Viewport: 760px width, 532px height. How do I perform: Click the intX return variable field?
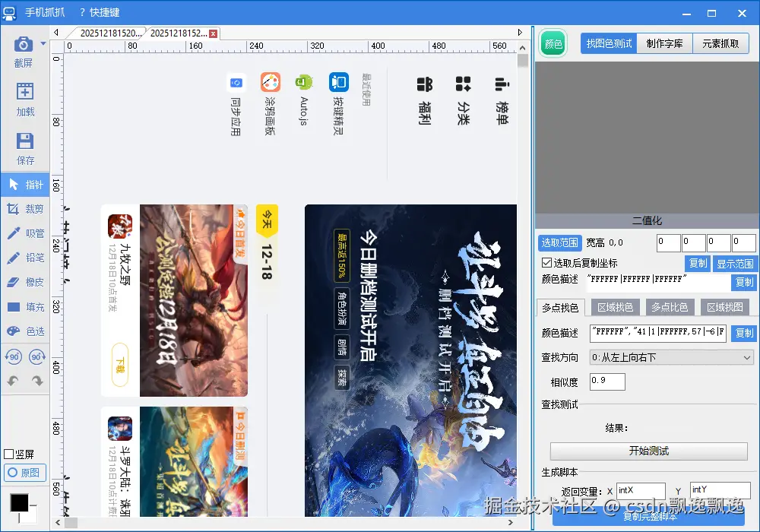pos(641,491)
